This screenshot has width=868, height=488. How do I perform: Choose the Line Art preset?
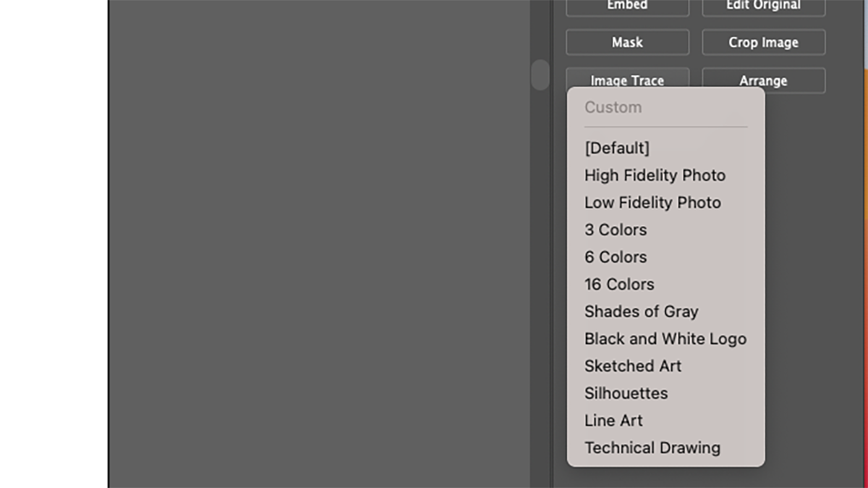coord(613,421)
